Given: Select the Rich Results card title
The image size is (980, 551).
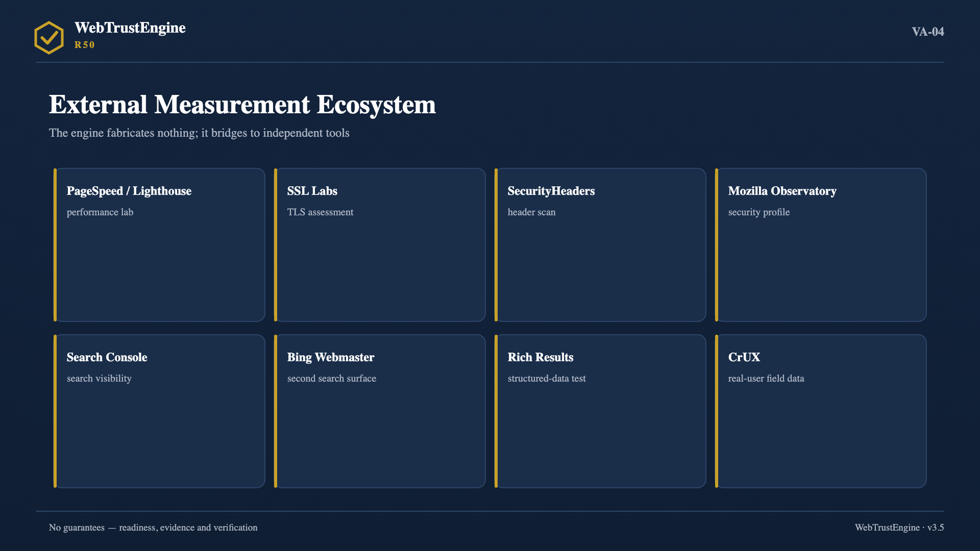Looking at the screenshot, I should click(x=541, y=358).
